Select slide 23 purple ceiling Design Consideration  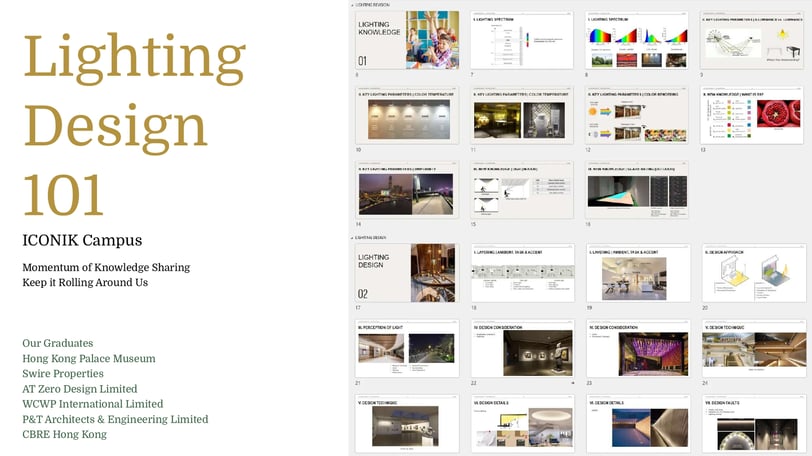(x=639, y=348)
